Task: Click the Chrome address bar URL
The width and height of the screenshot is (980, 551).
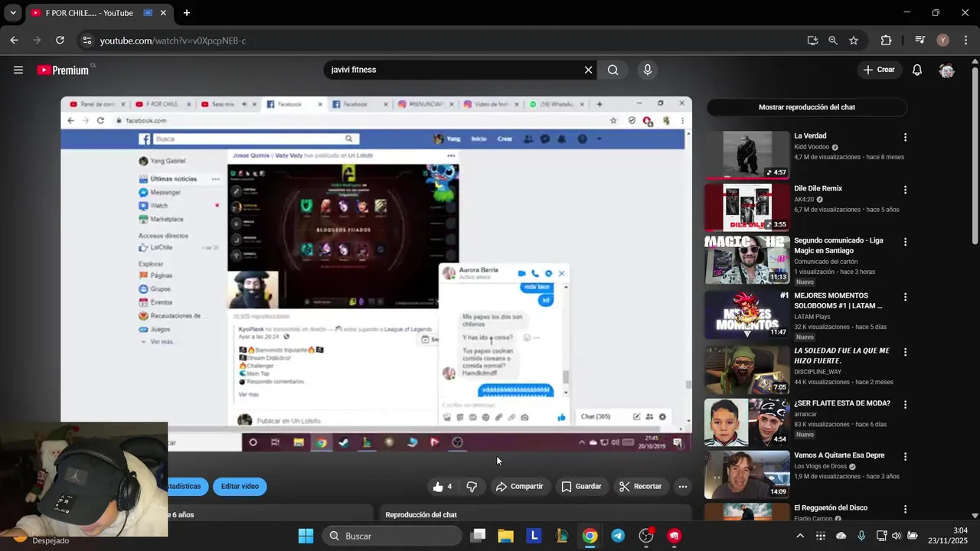Action: (173, 41)
